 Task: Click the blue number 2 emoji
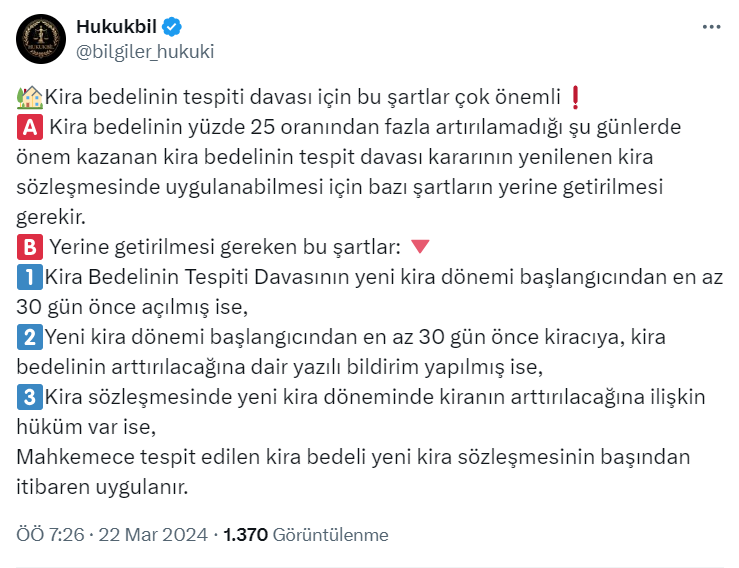(x=28, y=337)
